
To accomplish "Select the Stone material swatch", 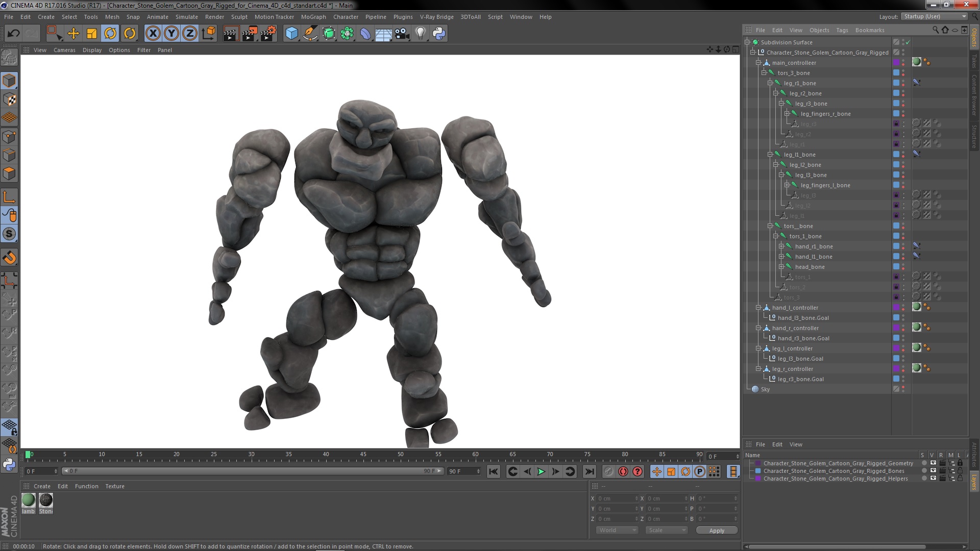I will (46, 500).
